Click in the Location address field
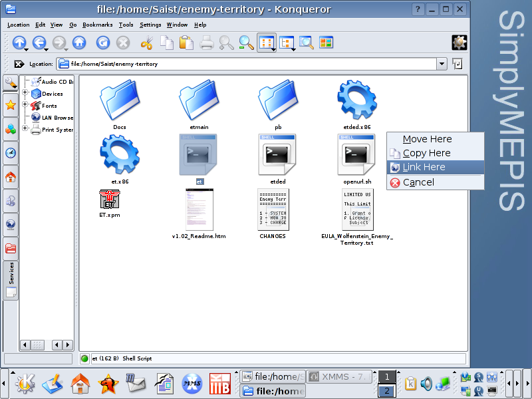The width and height of the screenshot is (532, 399). 246,64
